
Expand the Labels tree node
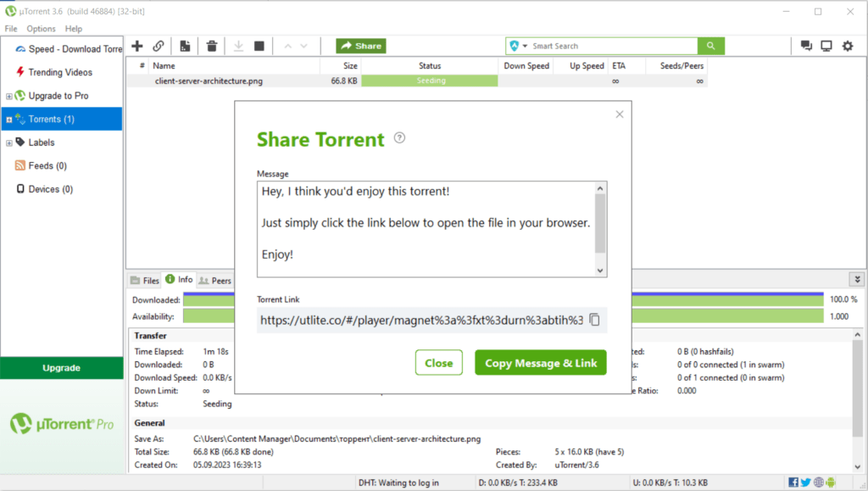tap(9, 142)
